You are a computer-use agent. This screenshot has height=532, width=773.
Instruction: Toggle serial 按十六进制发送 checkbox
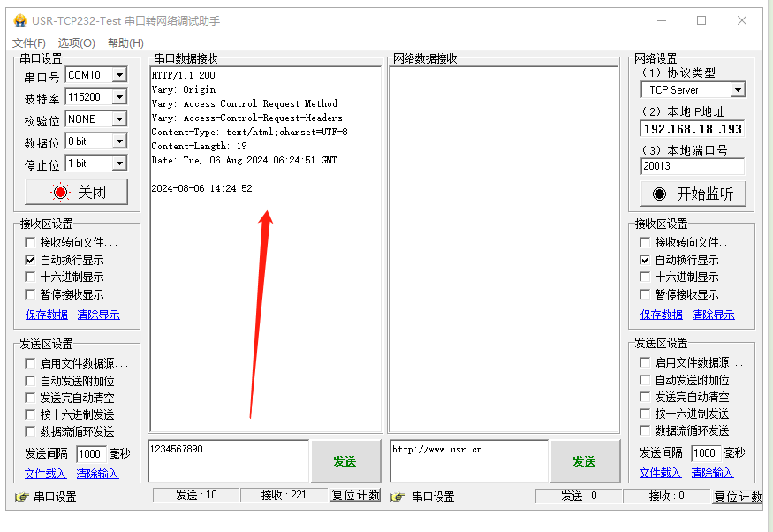[30, 414]
